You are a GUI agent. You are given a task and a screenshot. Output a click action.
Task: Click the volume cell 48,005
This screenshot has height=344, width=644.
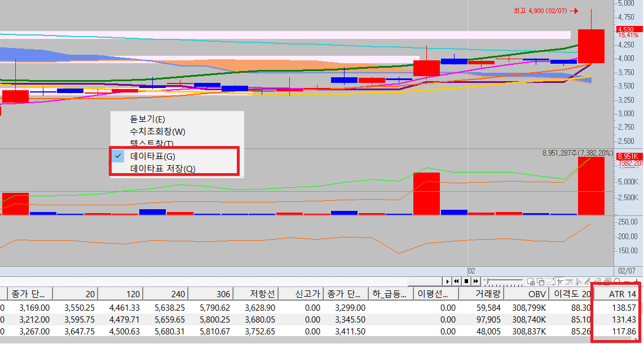[x=489, y=331]
